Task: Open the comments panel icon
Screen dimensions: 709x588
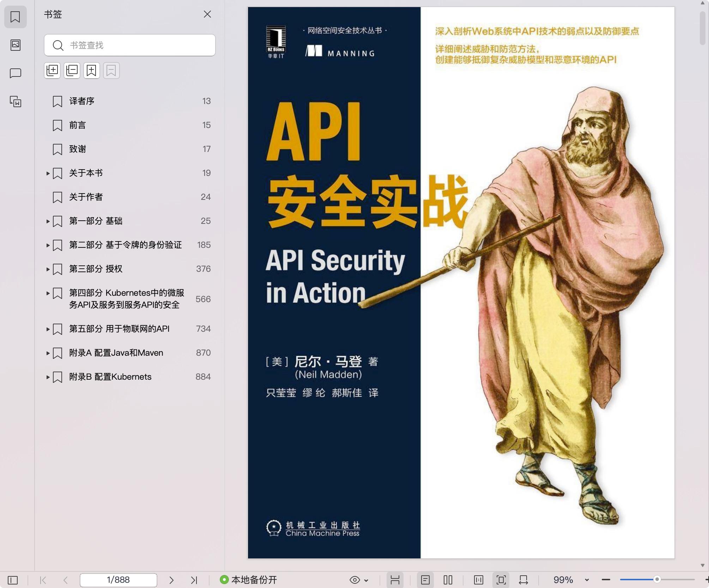Action: coord(15,73)
